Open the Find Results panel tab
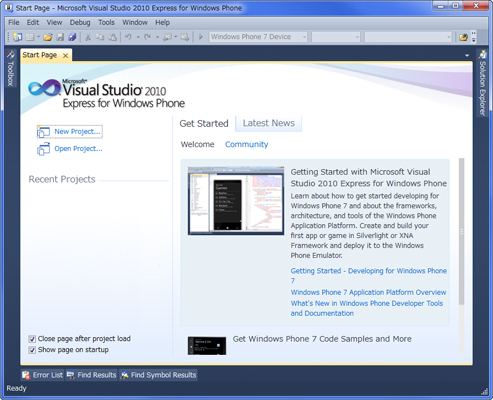The width and height of the screenshot is (493, 400). [92, 375]
